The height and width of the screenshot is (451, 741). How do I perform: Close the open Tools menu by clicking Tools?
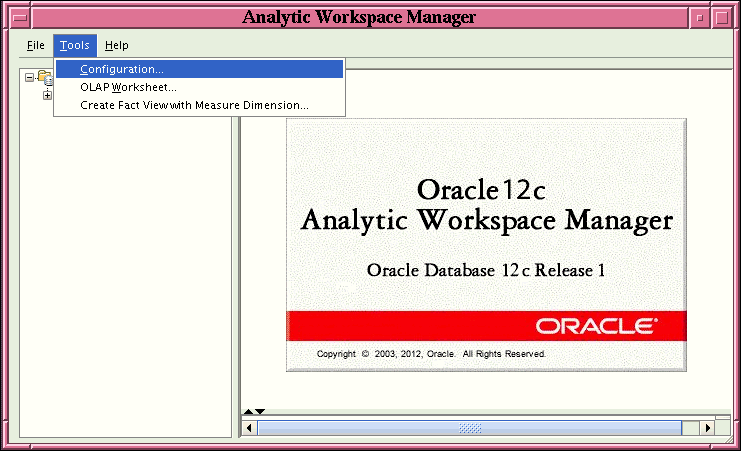pyautogui.click(x=75, y=45)
